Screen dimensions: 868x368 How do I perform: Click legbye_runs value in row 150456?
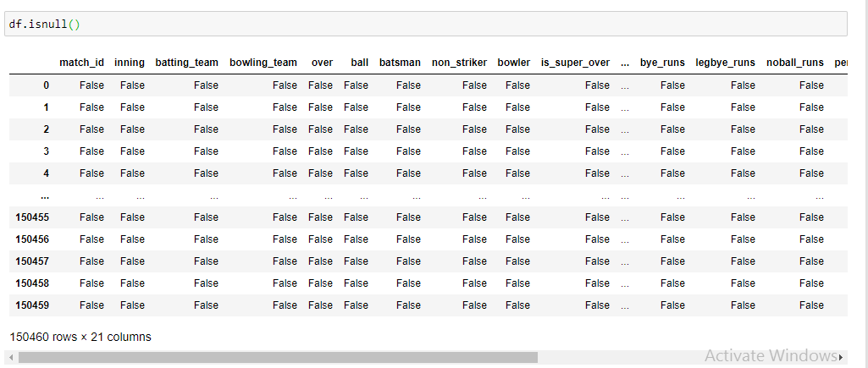pos(743,239)
